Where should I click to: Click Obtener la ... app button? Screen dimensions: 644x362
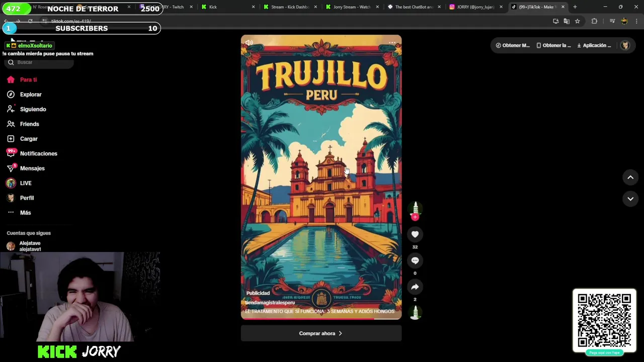[x=553, y=45]
